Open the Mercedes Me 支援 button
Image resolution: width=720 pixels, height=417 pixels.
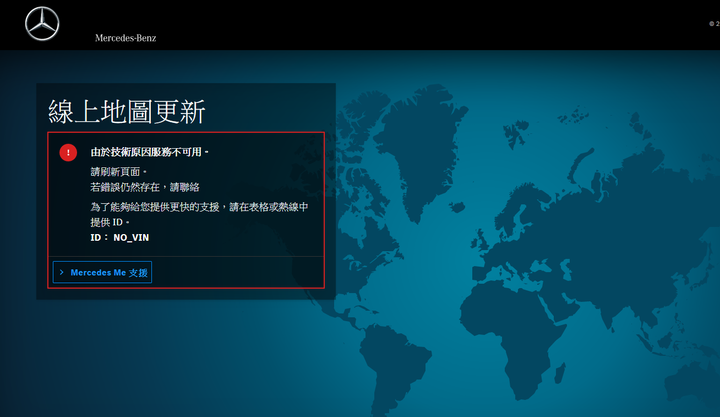click(x=102, y=272)
